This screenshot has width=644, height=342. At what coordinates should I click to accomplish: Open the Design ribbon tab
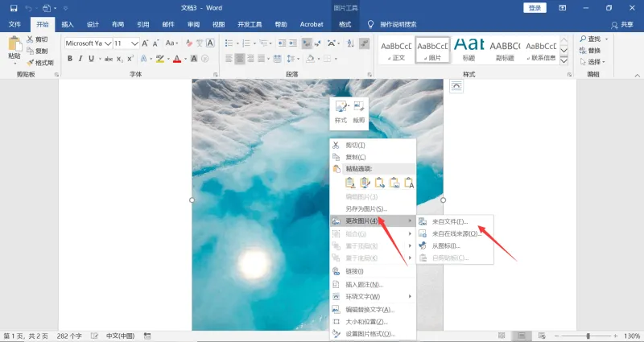point(93,24)
